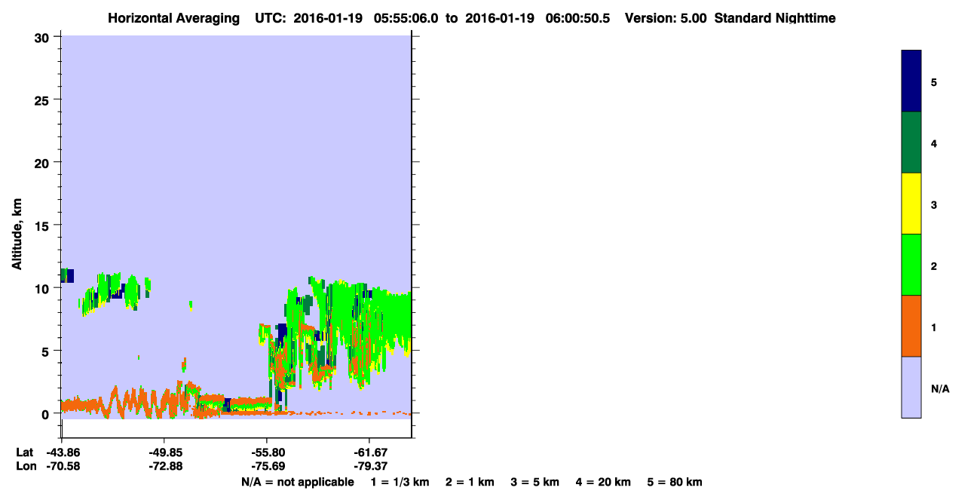The image size is (980, 503).
Task: Click the legend text 1 = 1/3 km
Action: click(400, 482)
